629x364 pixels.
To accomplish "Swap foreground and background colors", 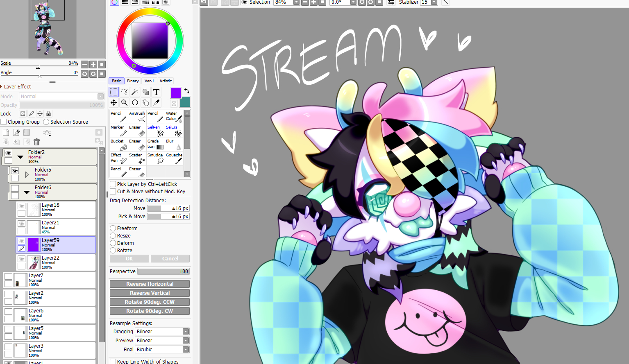I will [x=187, y=90].
